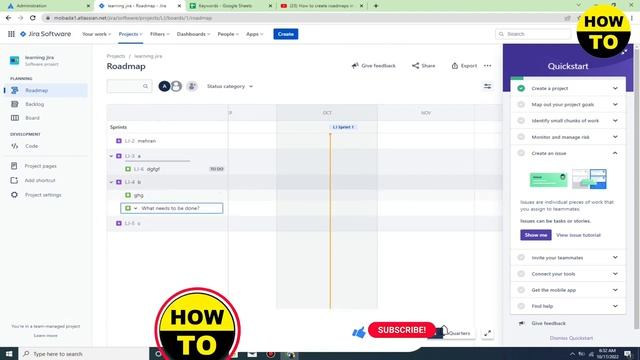This screenshot has height=360, width=640.
Task: Click the epic icon of LJ-5
Action: click(x=119, y=223)
